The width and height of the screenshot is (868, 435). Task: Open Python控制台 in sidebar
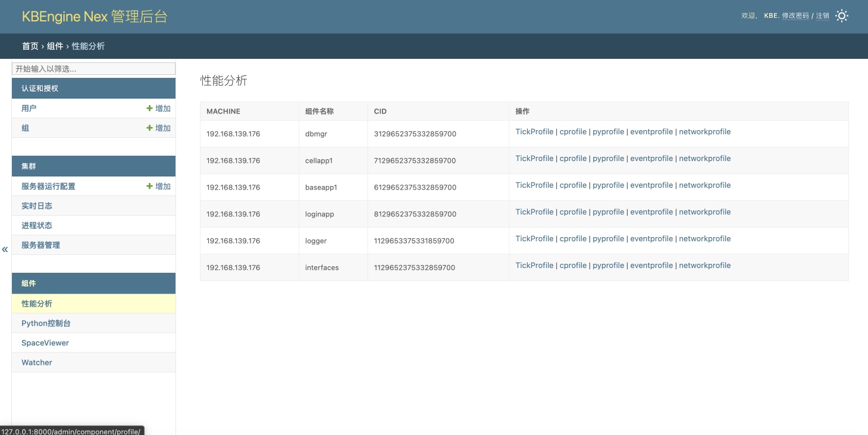46,323
